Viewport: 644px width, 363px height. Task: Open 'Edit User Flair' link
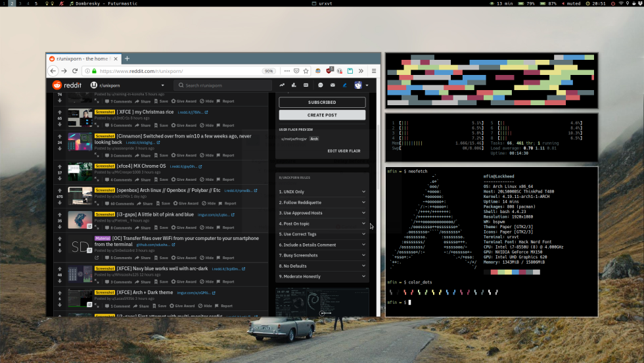coord(344,151)
